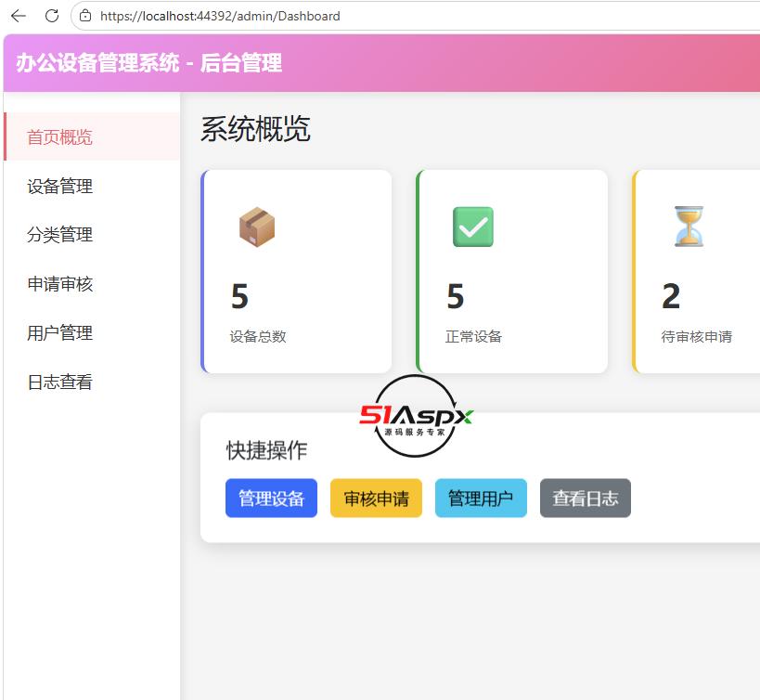760x700 pixels.
Task: Click the light blue 管理用户 button
Action: point(481,498)
